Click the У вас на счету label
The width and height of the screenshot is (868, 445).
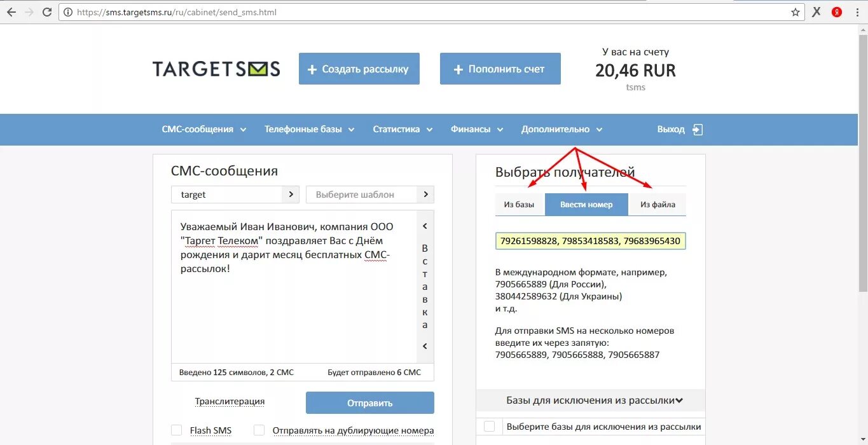[x=635, y=52]
